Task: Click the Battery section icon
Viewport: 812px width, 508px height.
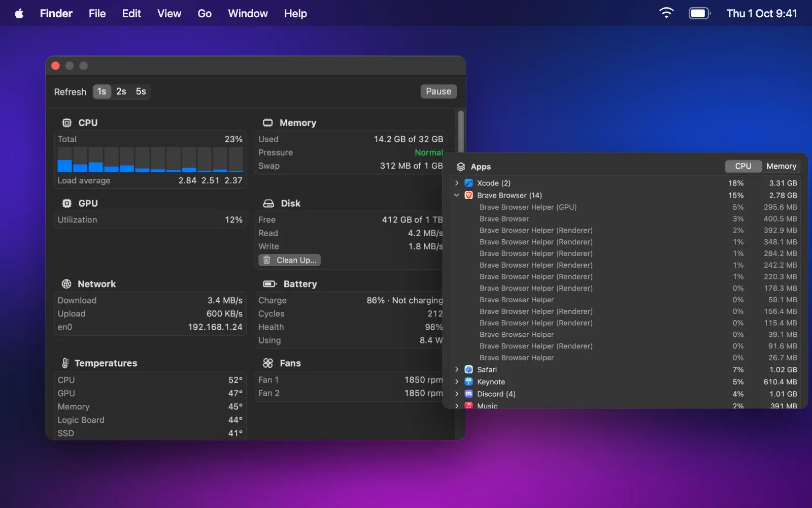Action: click(x=270, y=284)
